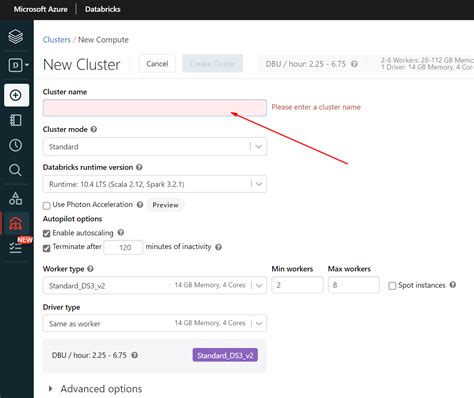Viewport: 474px width, 398px height.
Task: Uncheck the Enable autoscaling checkbox
Action: (x=47, y=233)
